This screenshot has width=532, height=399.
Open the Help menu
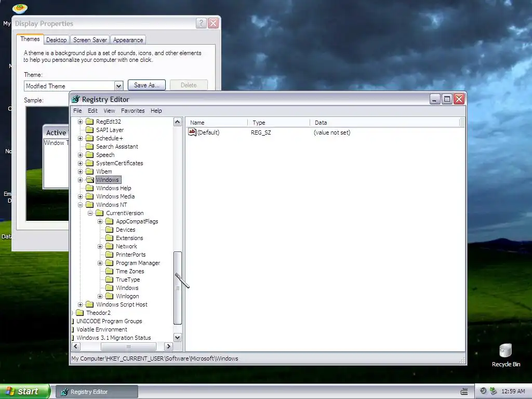[x=156, y=111]
